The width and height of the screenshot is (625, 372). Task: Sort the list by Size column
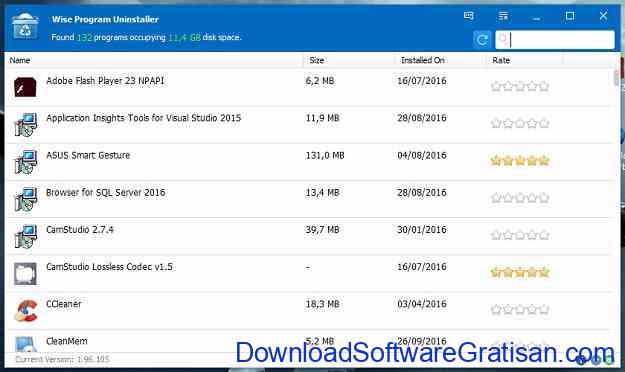pyautogui.click(x=317, y=60)
